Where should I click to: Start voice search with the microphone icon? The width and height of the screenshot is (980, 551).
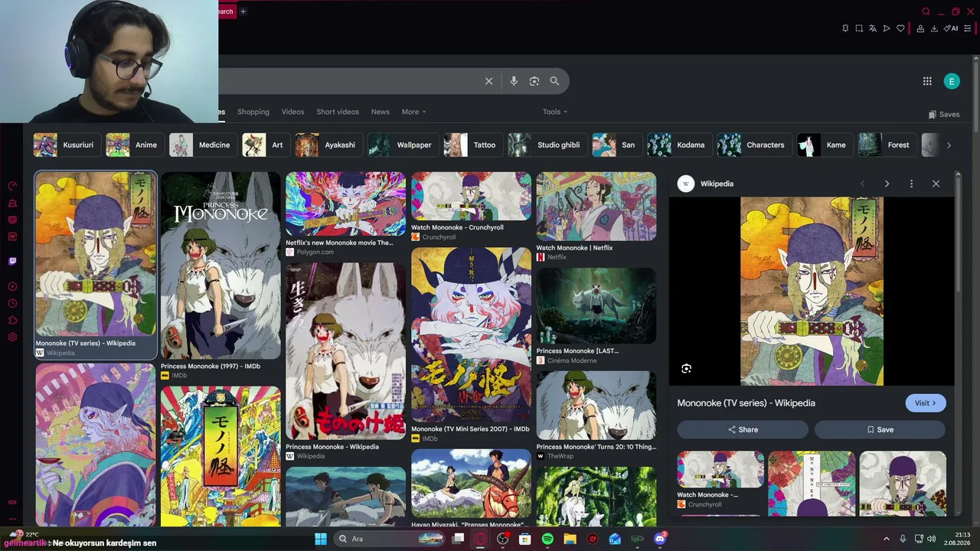coord(514,81)
